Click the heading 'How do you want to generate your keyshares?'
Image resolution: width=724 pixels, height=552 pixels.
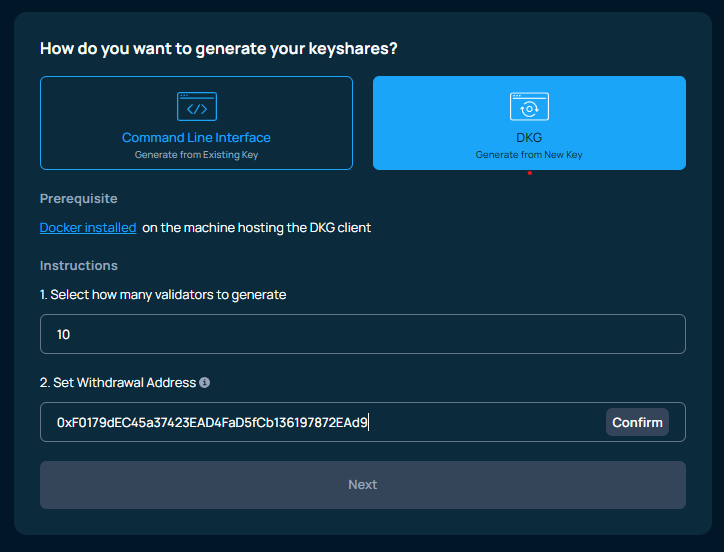(218, 49)
